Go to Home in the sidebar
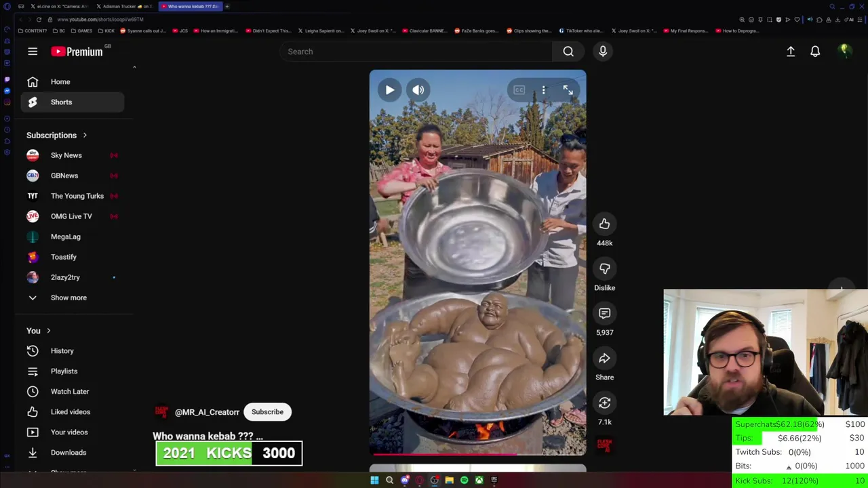This screenshot has height=488, width=868. (73, 82)
